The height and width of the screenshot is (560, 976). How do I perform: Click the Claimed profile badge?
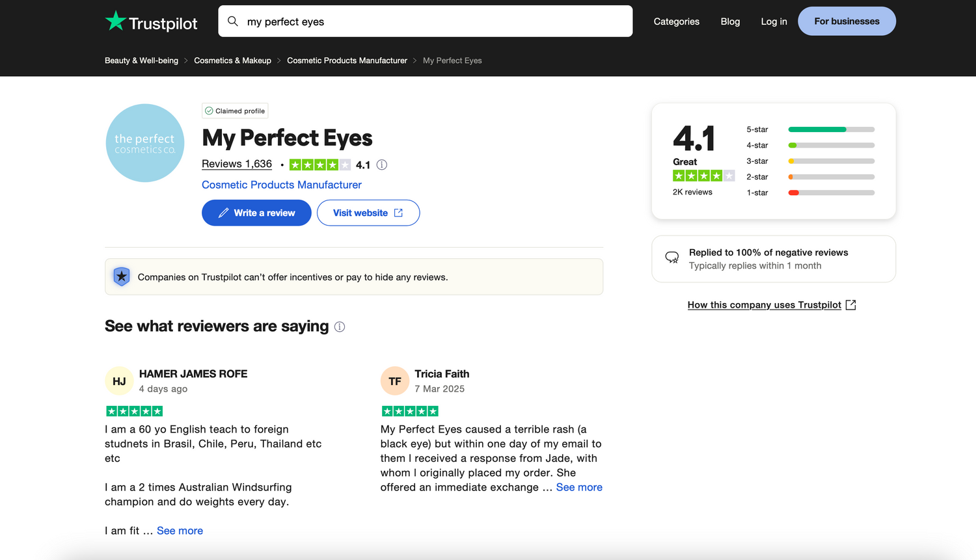tap(235, 111)
